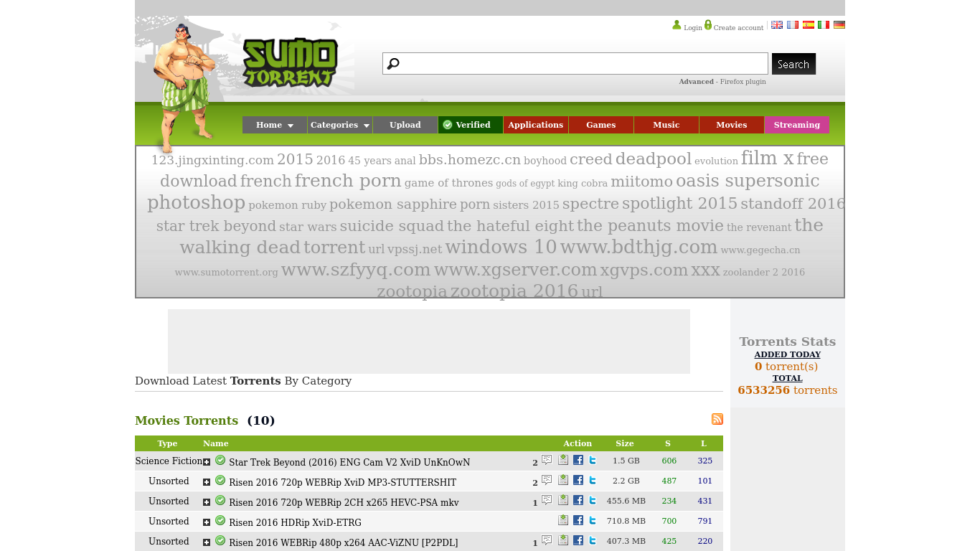Tweet the Risen MP3-STUTTERSHIT torrent

point(593,480)
